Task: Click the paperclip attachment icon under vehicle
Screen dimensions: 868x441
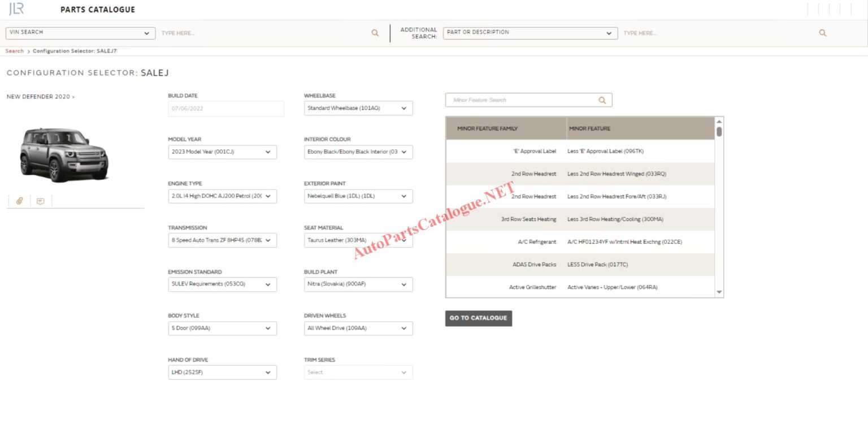Action: 19,201
